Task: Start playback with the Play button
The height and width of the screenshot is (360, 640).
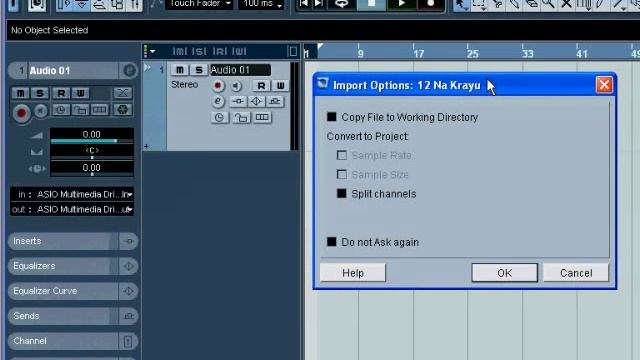Action: 401,4
